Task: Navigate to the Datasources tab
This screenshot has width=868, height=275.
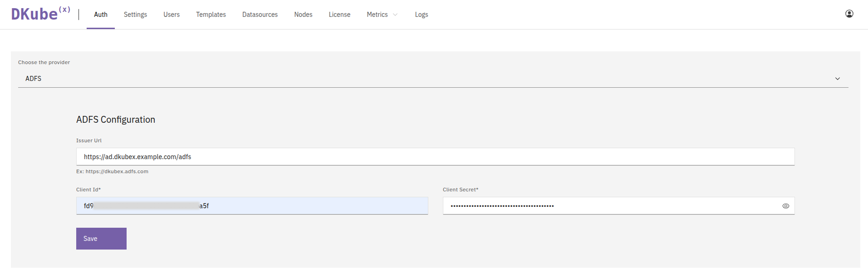Action: click(260, 15)
